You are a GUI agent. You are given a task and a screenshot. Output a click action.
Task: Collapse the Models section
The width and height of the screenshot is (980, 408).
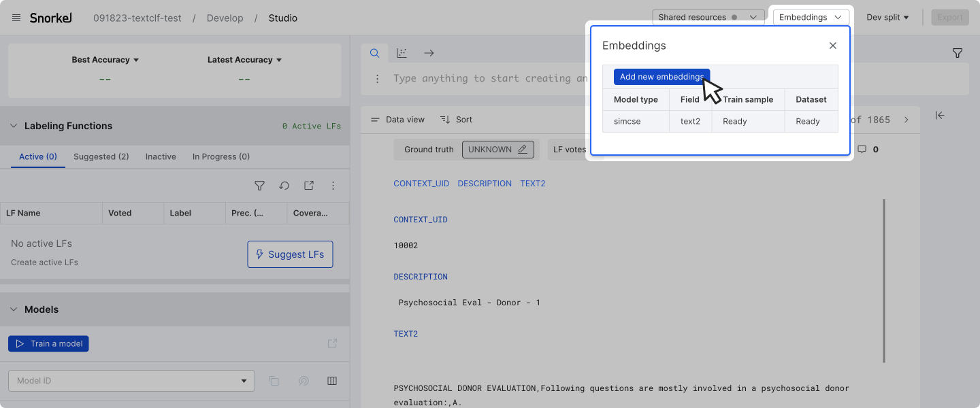pyautogui.click(x=14, y=309)
